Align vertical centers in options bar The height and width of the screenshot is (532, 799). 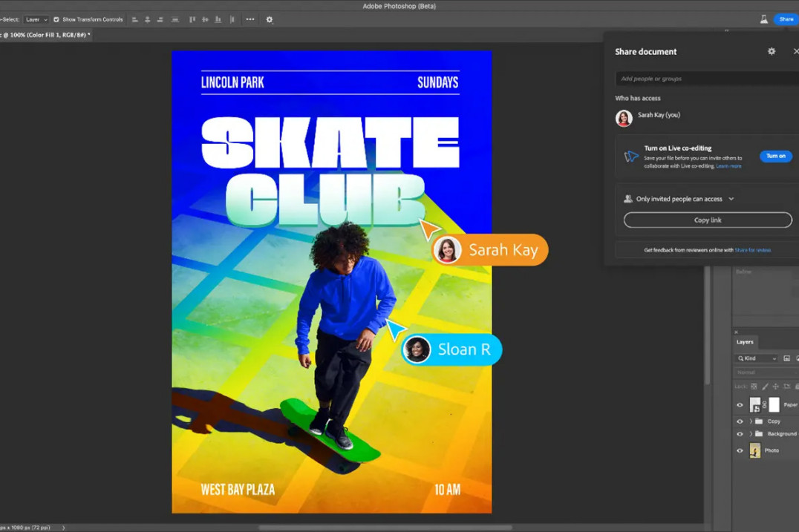coord(205,19)
